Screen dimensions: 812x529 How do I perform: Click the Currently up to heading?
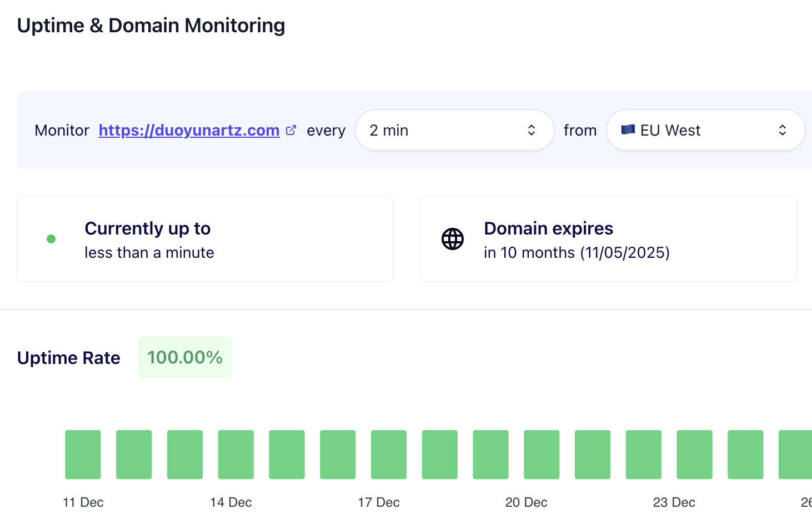coord(148,228)
